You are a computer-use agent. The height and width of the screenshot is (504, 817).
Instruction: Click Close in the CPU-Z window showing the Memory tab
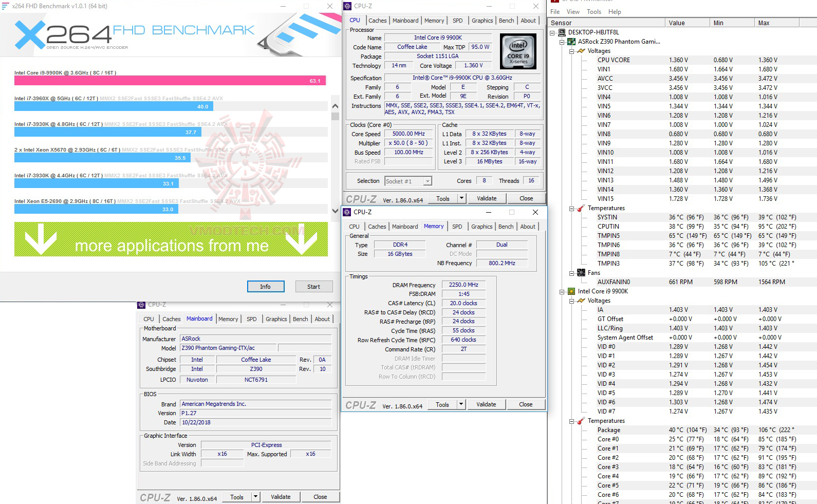click(x=526, y=404)
